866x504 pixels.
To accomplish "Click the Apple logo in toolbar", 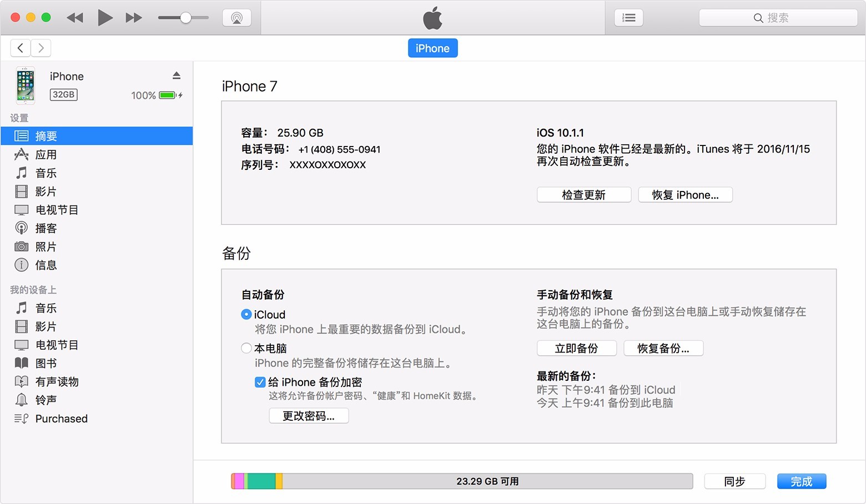I will click(433, 18).
